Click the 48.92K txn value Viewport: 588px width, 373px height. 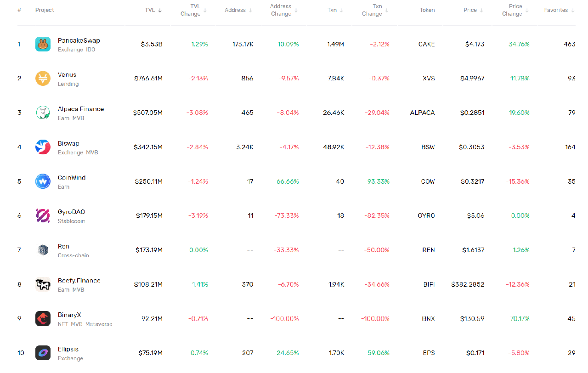334,147
